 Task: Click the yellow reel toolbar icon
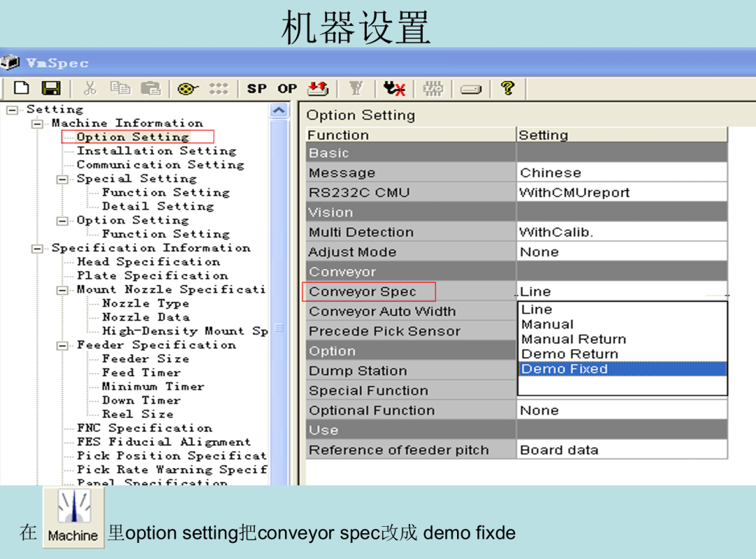coord(188,89)
